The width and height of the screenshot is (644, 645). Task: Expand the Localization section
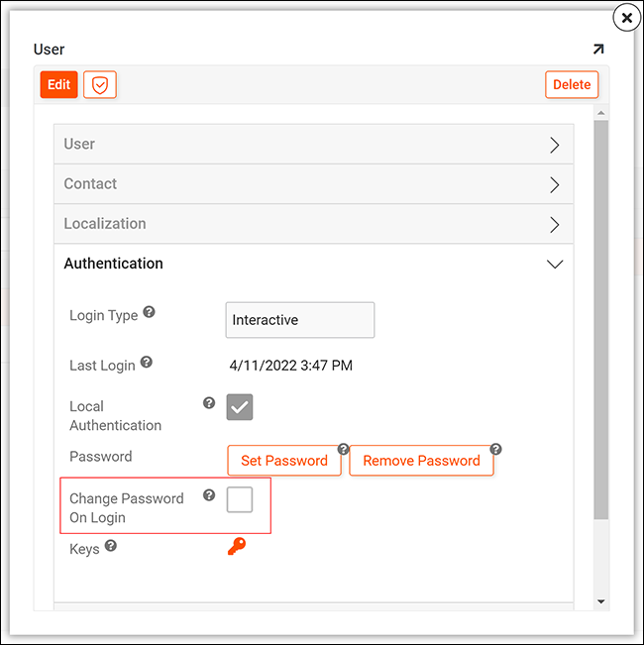[x=313, y=224]
